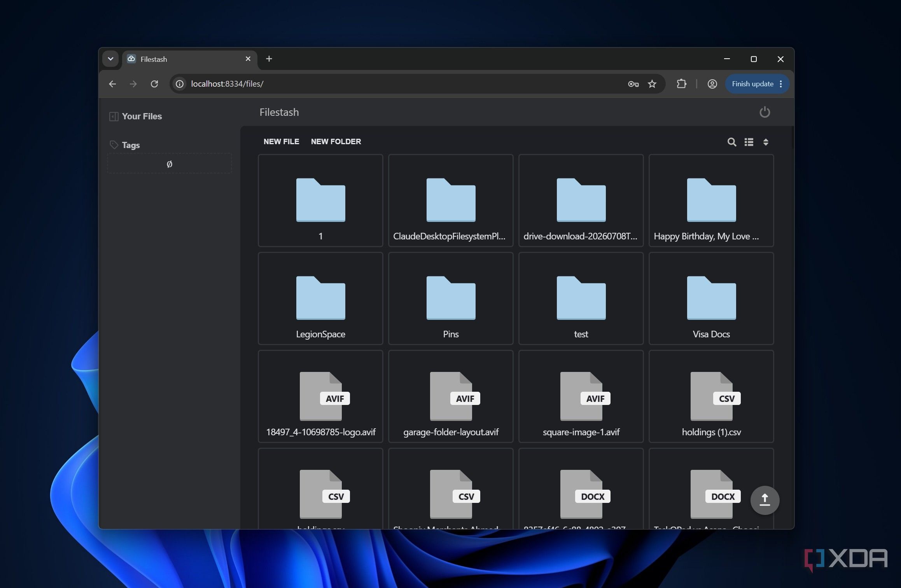This screenshot has width=901, height=588.
Task: Open the Visa Docs folder
Action: [x=711, y=298]
